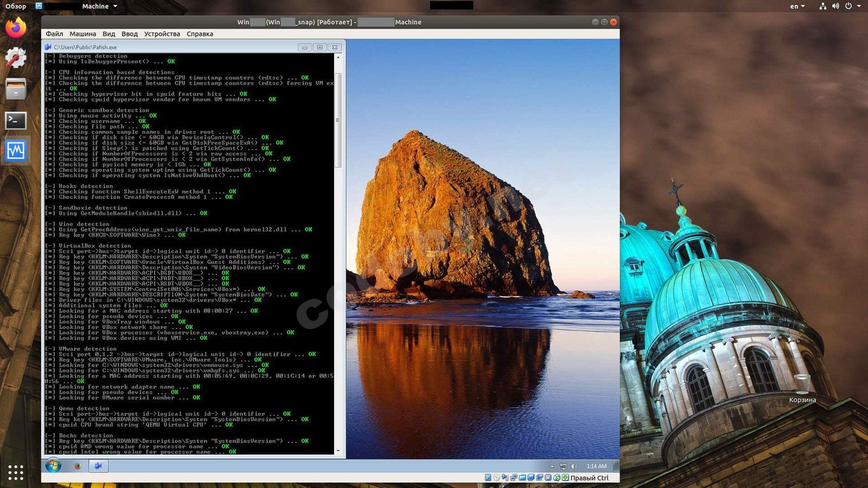
Task: Launch Terminal from the Ubuntu dock
Action: (x=16, y=120)
